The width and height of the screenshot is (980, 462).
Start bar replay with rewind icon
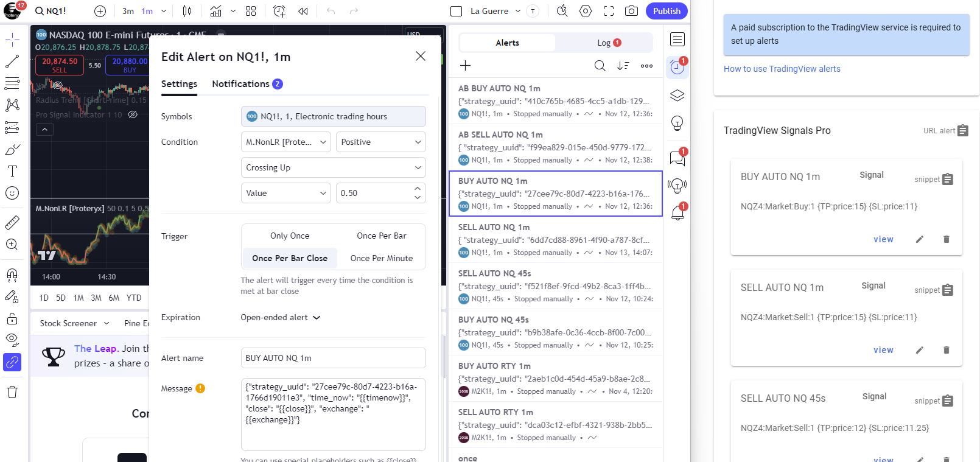point(303,11)
